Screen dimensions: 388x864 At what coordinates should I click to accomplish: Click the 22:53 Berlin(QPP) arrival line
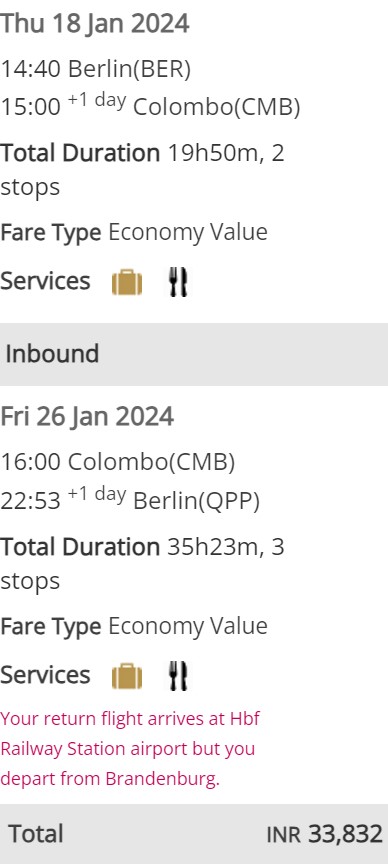click(x=130, y=499)
